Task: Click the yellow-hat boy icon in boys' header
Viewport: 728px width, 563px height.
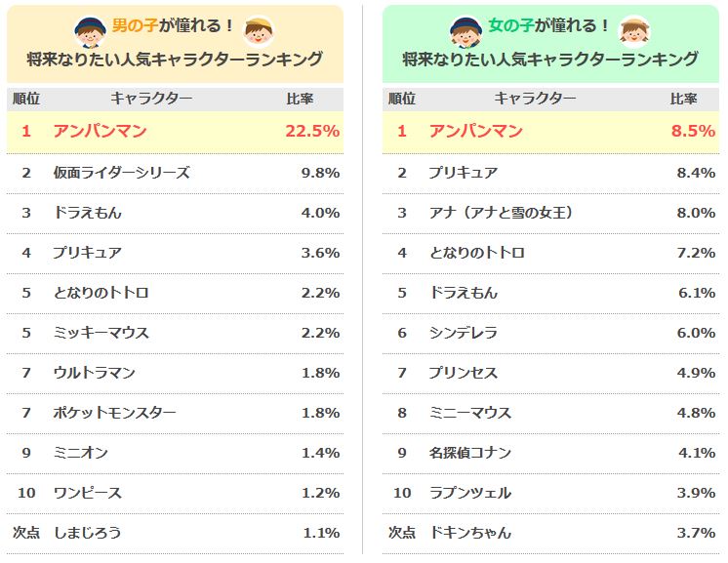Action: (x=259, y=31)
